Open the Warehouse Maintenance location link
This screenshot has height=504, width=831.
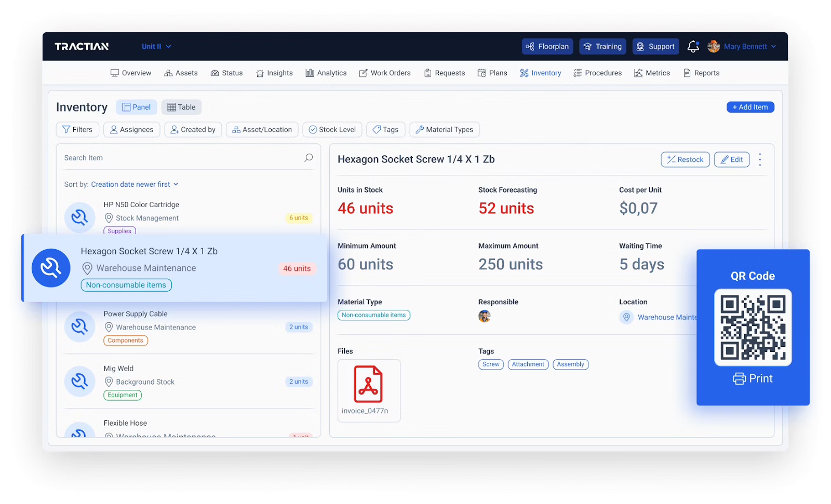click(667, 318)
